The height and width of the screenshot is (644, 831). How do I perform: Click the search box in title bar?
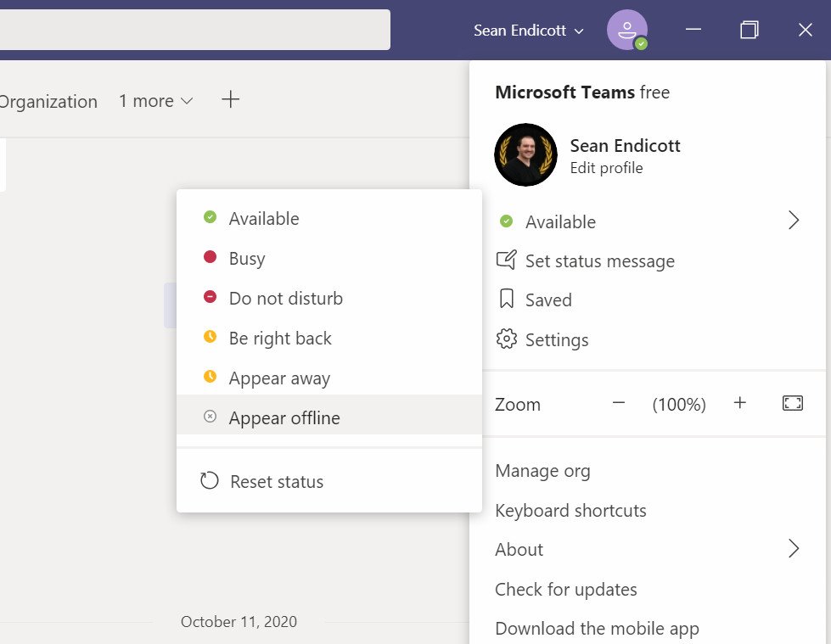click(x=194, y=30)
